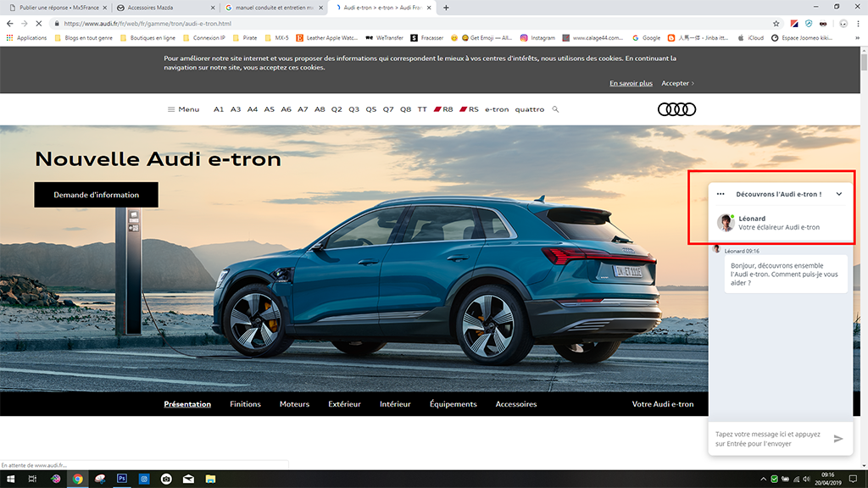This screenshot has height=488, width=868.
Task: Select the Présentation section tab
Action: click(x=187, y=404)
